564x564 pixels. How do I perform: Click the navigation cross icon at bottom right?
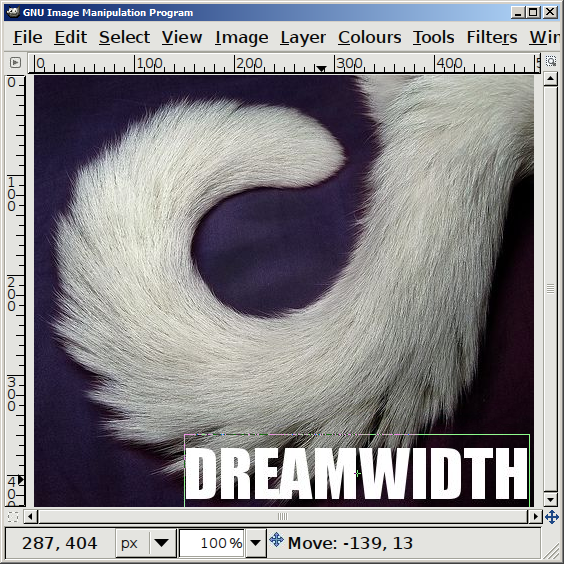tap(551, 517)
